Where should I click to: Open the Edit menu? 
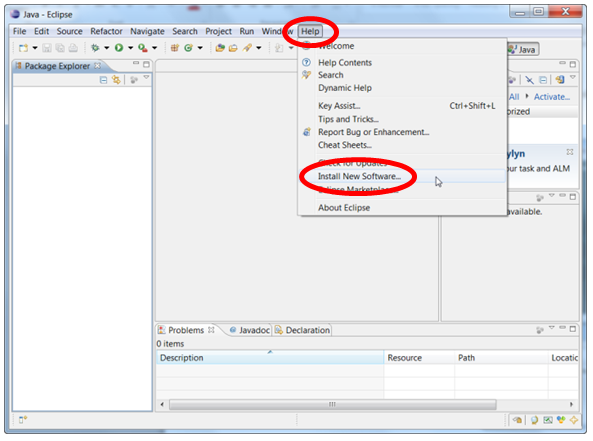(42, 31)
